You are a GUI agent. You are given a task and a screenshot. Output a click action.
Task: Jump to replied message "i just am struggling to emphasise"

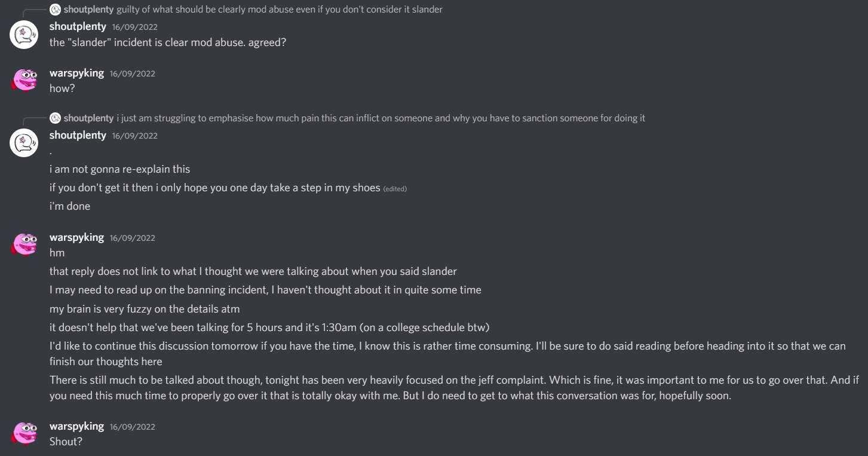click(381, 118)
